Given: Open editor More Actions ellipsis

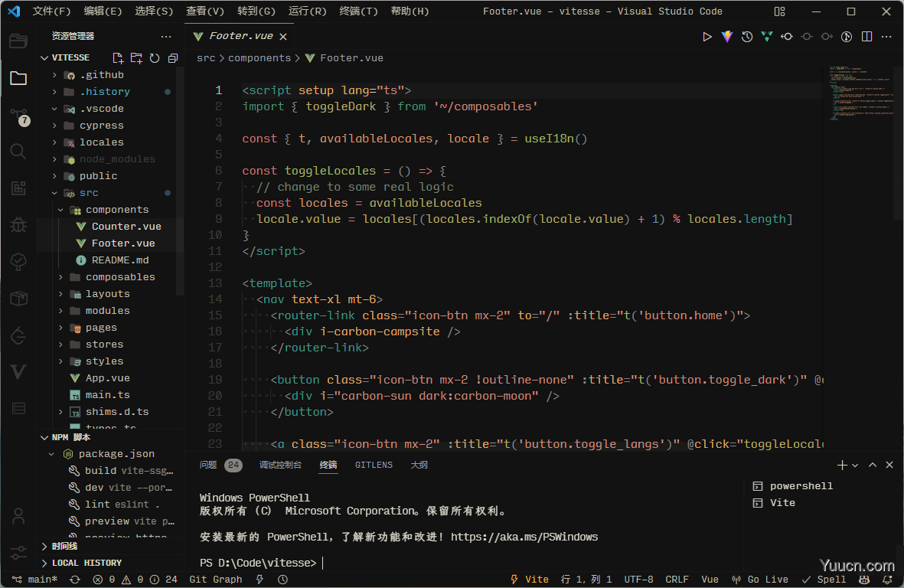Looking at the screenshot, I should (x=886, y=36).
